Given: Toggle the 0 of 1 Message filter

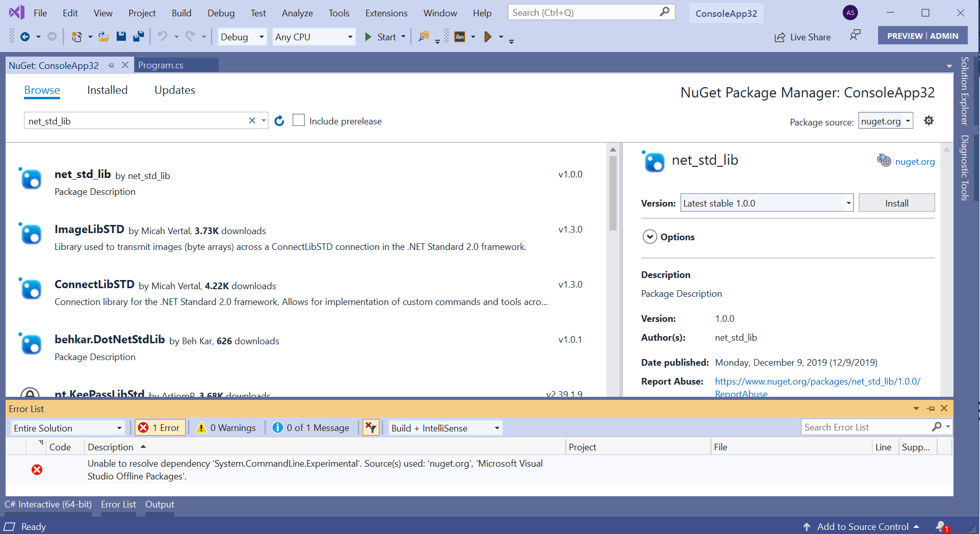Looking at the screenshot, I should click(x=311, y=427).
